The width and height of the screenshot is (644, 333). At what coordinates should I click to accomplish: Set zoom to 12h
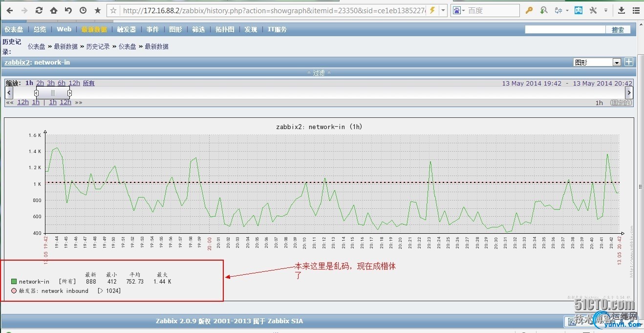tap(74, 83)
